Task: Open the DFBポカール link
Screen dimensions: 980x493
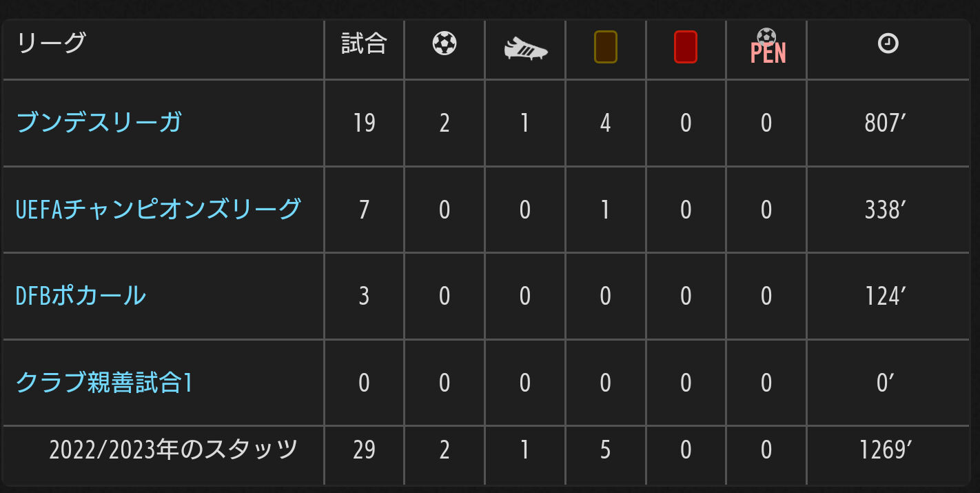Action: tap(81, 296)
